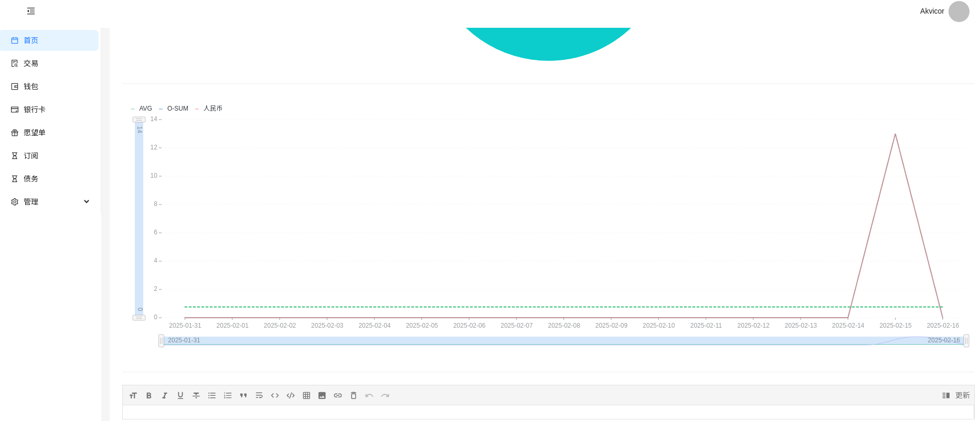Click the 2025-02-08 x-axis label
The height and width of the screenshot is (421, 980).
tap(564, 326)
